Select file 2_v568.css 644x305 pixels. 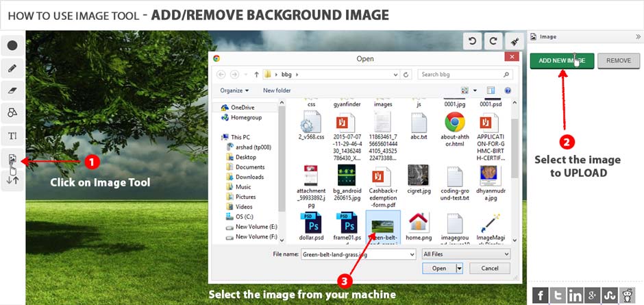click(311, 126)
